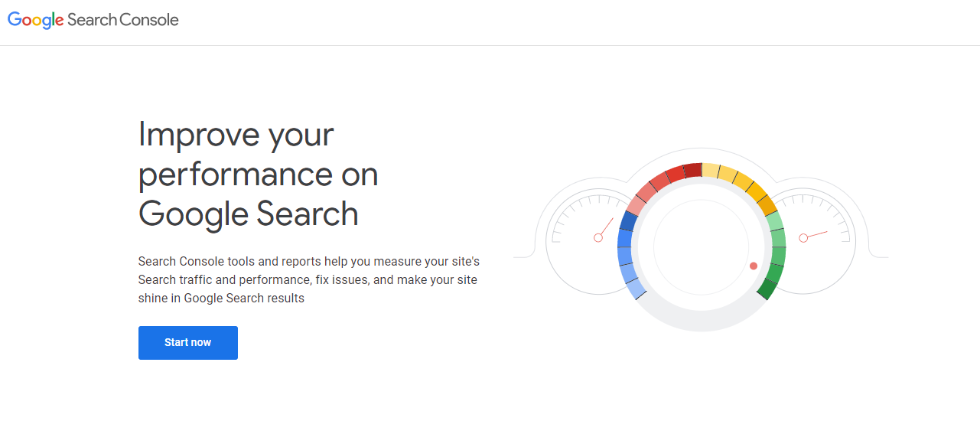Select the red needle hub on right gauge
Image resolution: width=980 pixels, height=421 pixels.
[x=803, y=238]
